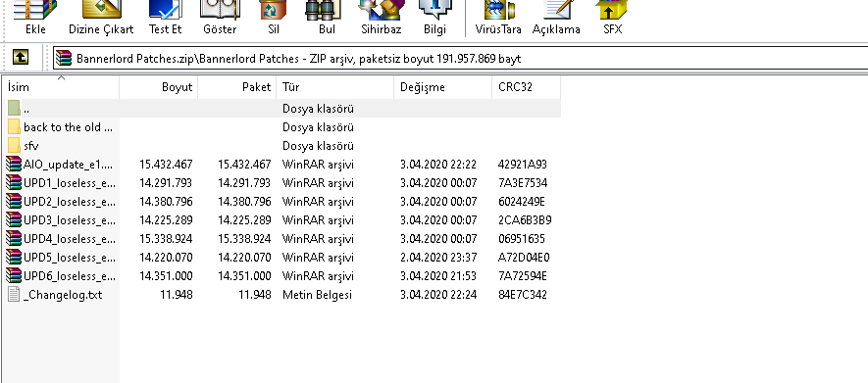Click the Ekle (Add) toolbar icon
This screenshot has height=383, width=868.
click(35, 17)
